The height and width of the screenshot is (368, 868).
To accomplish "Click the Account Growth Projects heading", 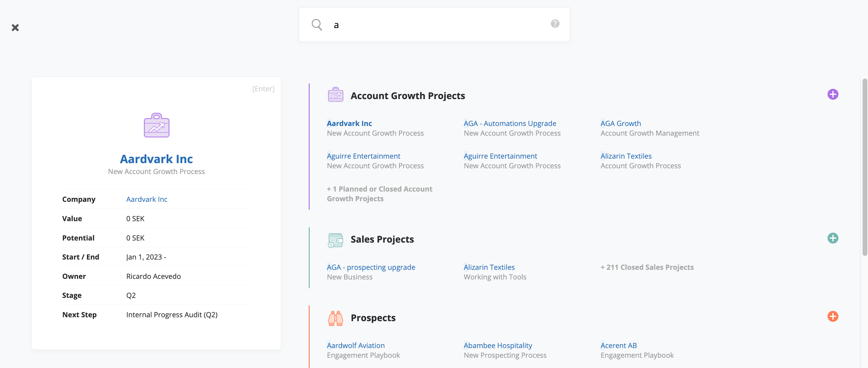I will point(408,96).
